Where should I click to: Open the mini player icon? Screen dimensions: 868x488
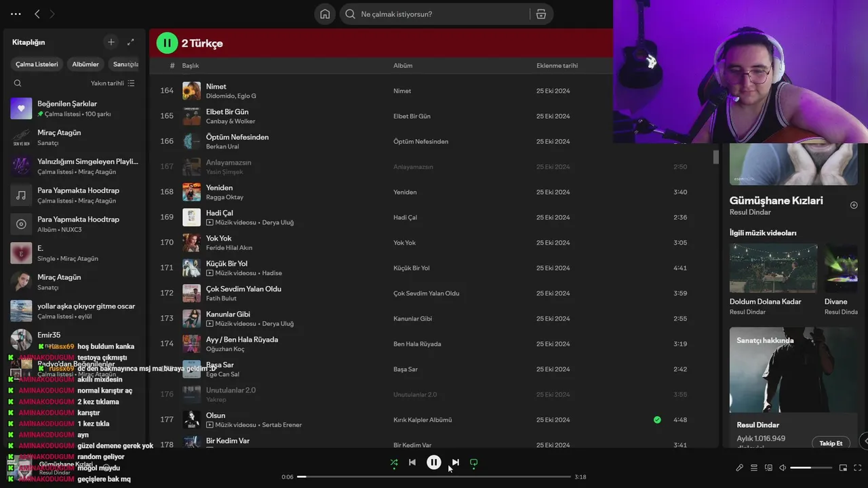pos(843,468)
